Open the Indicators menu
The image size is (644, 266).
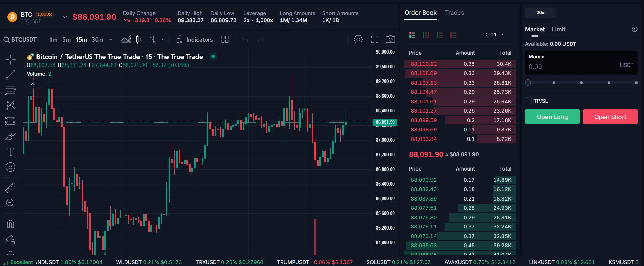(195, 40)
